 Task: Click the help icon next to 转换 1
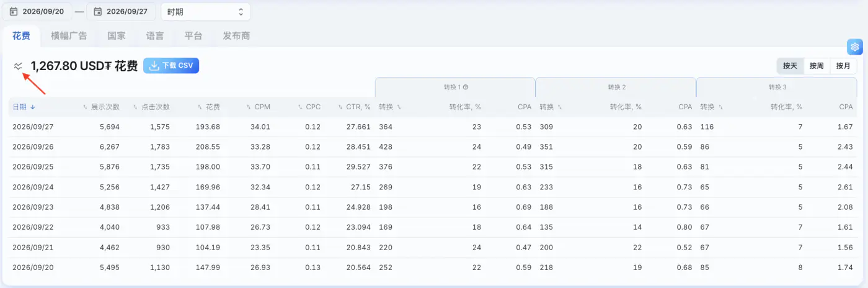(466, 88)
